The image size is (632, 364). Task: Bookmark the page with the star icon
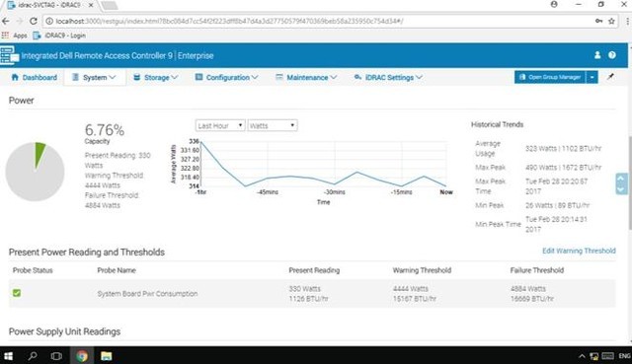pyautogui.click(x=611, y=21)
